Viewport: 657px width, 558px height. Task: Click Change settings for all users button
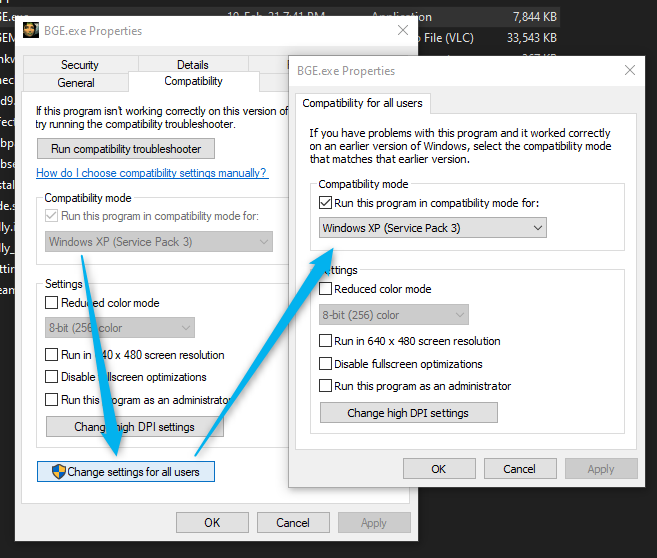tap(126, 472)
